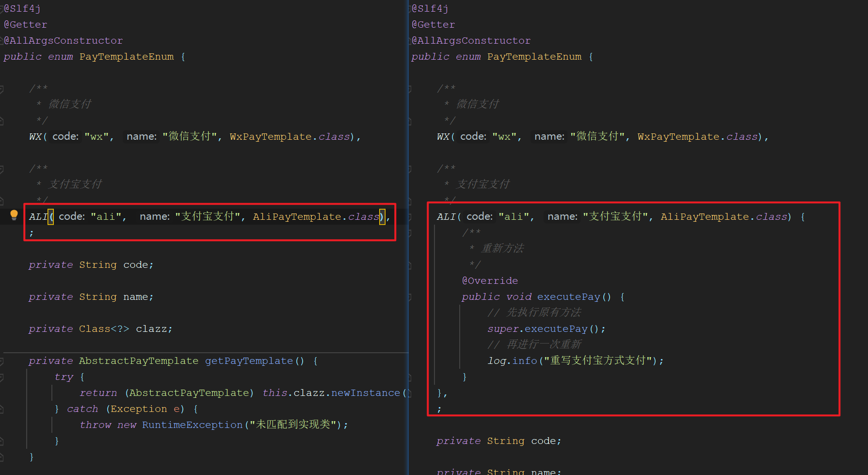Collapse the 支付宝支付 comment block
The width and height of the screenshot is (868, 475).
3,168
